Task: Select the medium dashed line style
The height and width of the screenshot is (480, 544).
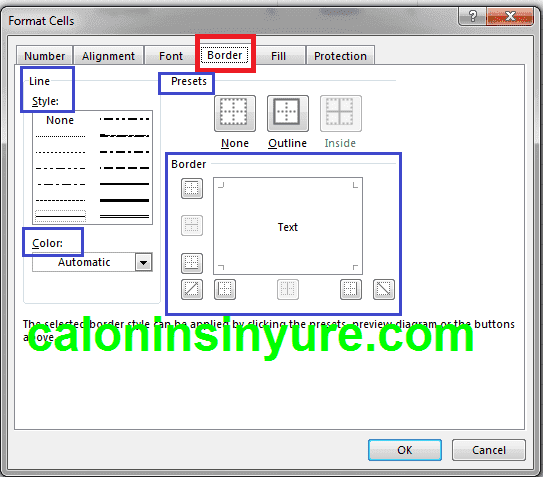Action: [x=124, y=168]
